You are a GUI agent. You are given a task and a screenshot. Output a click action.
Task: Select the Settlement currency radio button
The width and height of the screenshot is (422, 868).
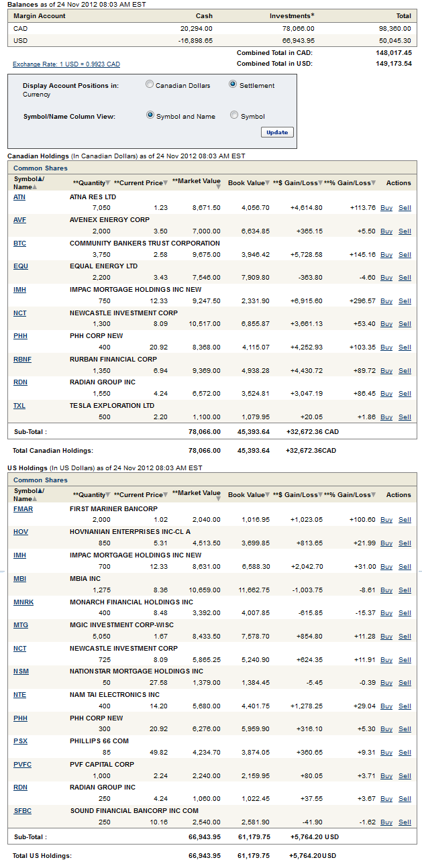tap(233, 85)
